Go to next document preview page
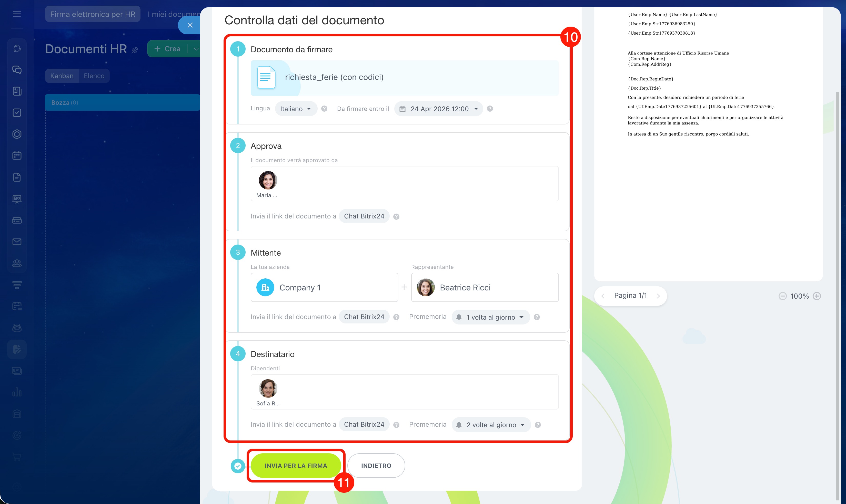846x504 pixels. (658, 296)
